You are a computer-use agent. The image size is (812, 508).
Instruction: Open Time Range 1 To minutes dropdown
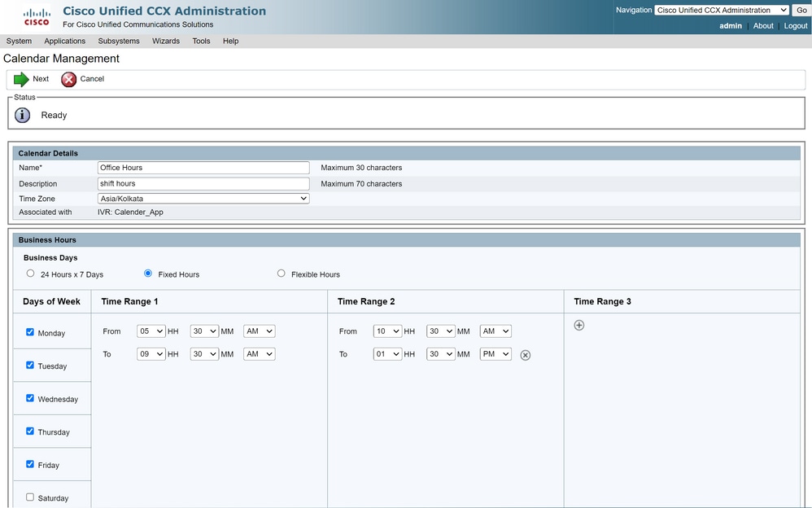tap(204, 354)
